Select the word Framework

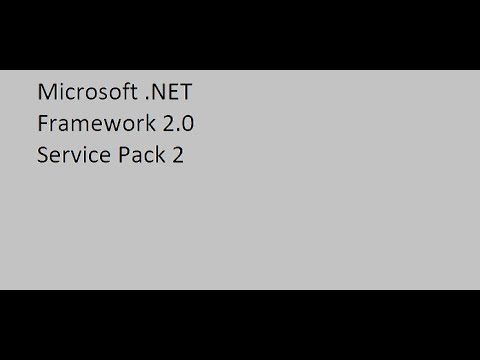pyautogui.click(x=97, y=123)
